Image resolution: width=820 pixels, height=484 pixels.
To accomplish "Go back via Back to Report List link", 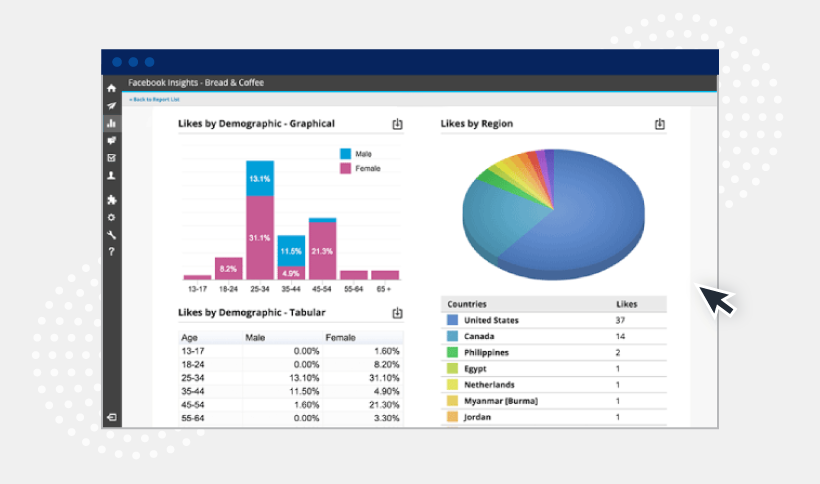I will pos(155,100).
